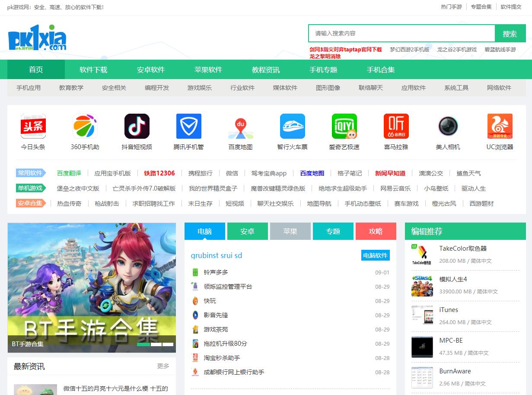
Task: Open the 模拟人生4 thumbnail
Action: coord(422,286)
